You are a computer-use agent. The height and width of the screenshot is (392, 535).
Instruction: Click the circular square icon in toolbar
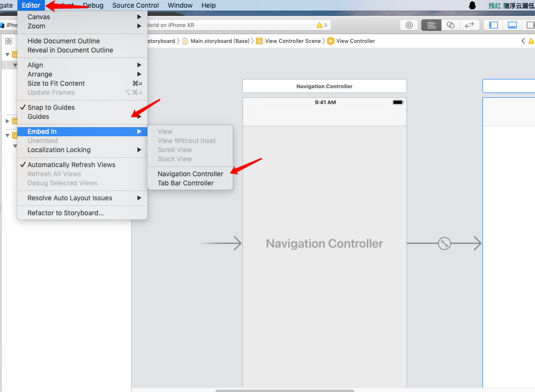409,25
